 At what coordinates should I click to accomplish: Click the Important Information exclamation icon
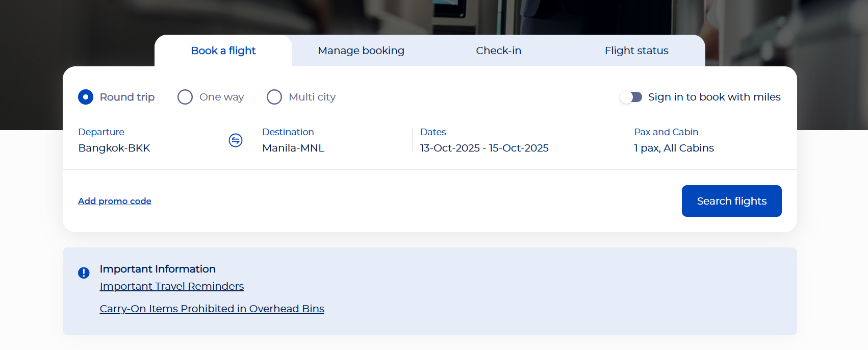[84, 273]
